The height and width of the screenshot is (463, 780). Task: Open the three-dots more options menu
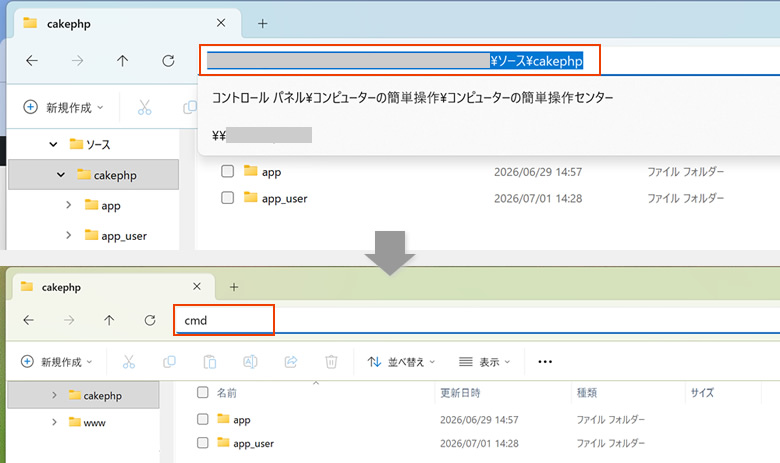[545, 362]
